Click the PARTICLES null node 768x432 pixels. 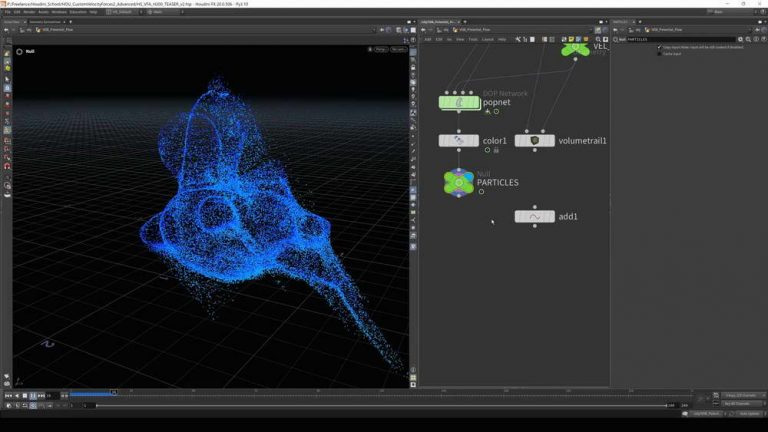459,182
